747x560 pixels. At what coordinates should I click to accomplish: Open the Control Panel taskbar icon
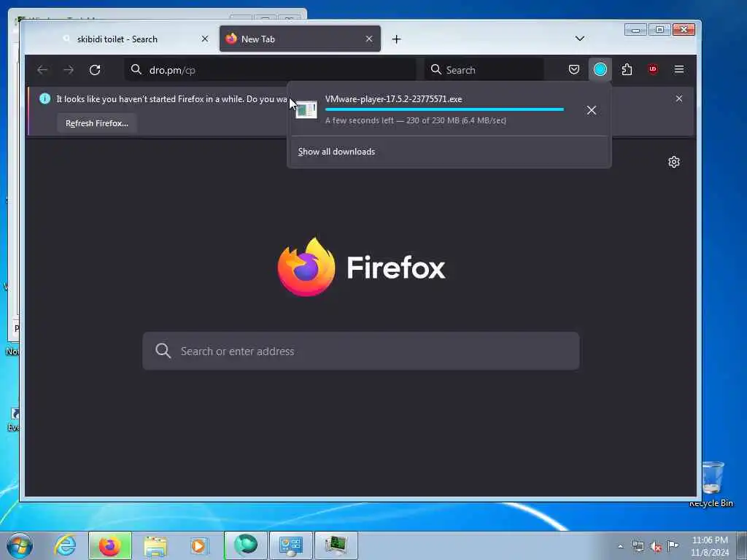pyautogui.click(x=291, y=545)
